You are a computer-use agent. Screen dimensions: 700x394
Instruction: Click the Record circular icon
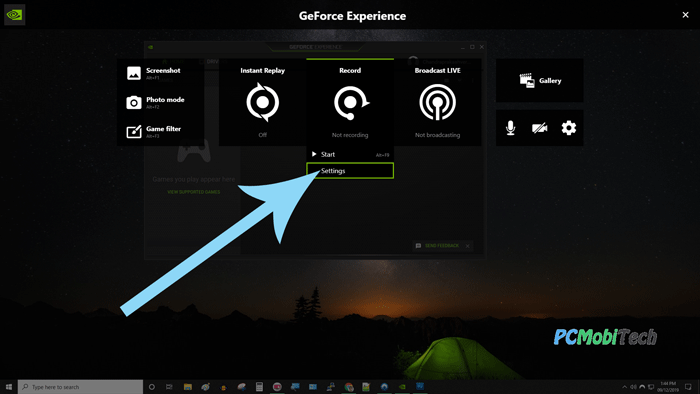tap(351, 103)
